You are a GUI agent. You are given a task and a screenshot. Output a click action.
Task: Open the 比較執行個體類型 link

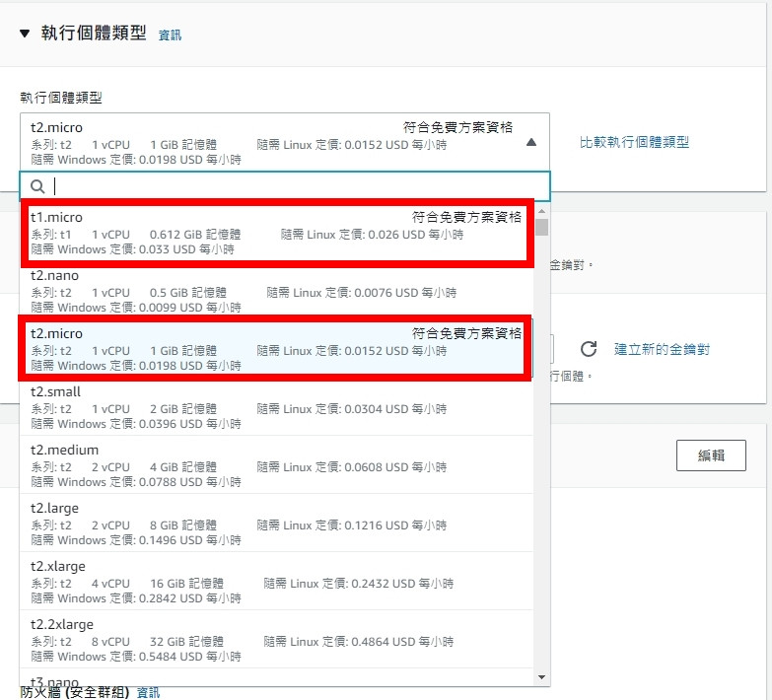(x=634, y=142)
